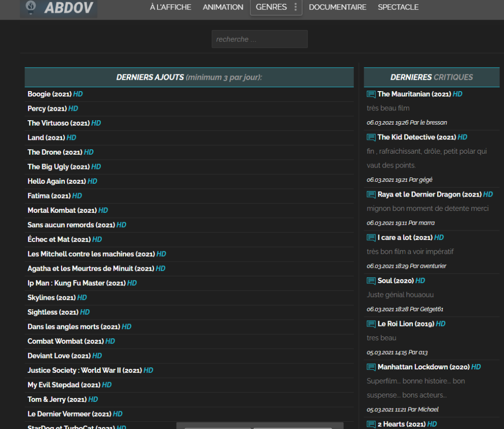
Task: Go to the DOCUMENTAIRE section
Action: pos(338,7)
